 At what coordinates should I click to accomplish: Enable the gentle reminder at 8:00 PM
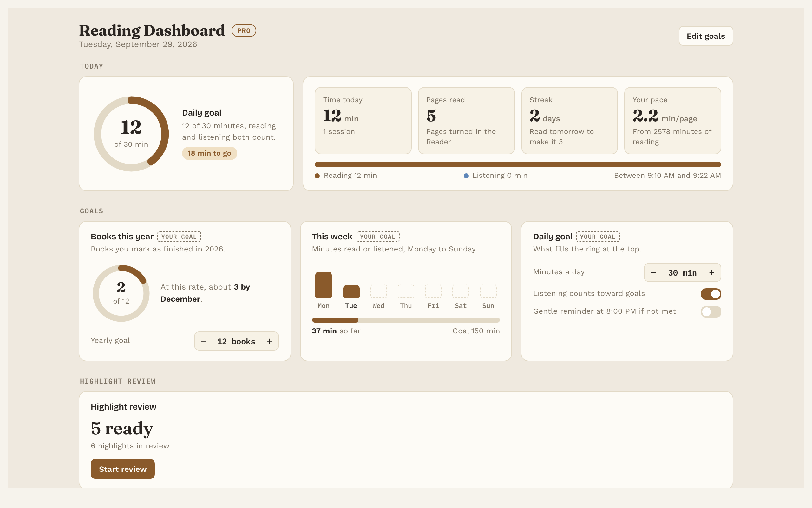(711, 311)
